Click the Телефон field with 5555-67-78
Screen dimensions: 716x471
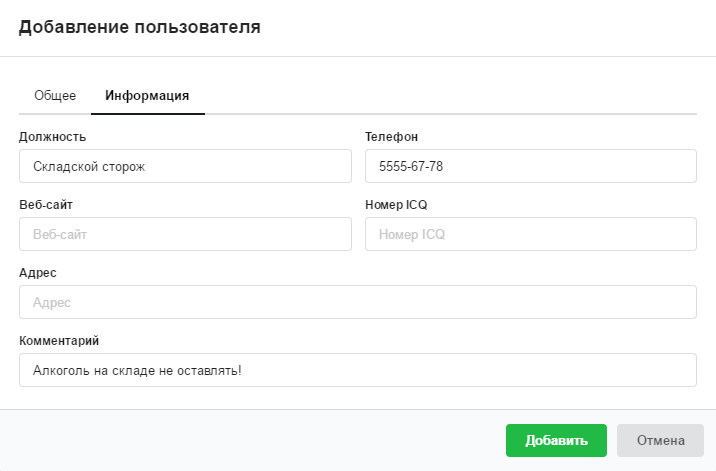(530, 167)
